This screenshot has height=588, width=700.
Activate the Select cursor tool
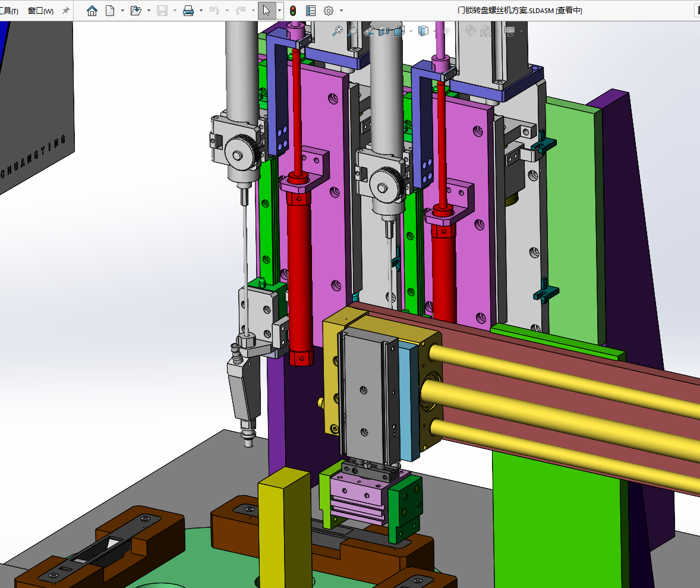pyautogui.click(x=267, y=11)
